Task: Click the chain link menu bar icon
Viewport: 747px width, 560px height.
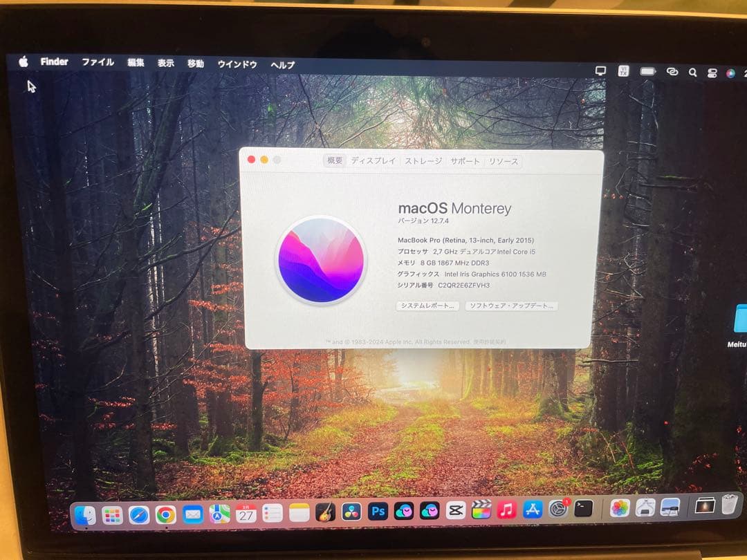Action: [672, 72]
